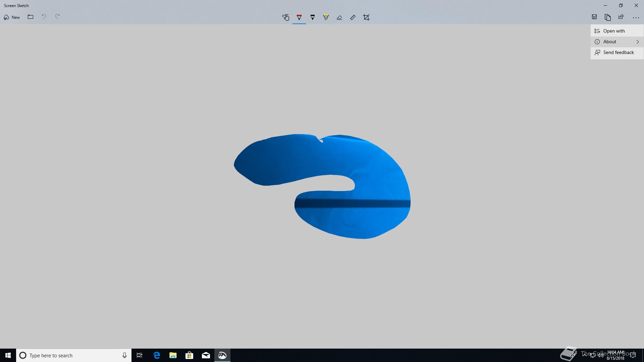Share the sketch
This screenshot has height=362, width=644.
[x=621, y=17]
